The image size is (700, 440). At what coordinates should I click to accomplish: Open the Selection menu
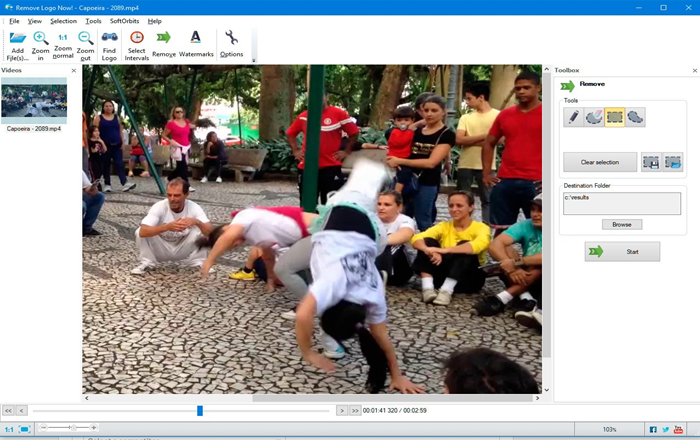[x=63, y=21]
